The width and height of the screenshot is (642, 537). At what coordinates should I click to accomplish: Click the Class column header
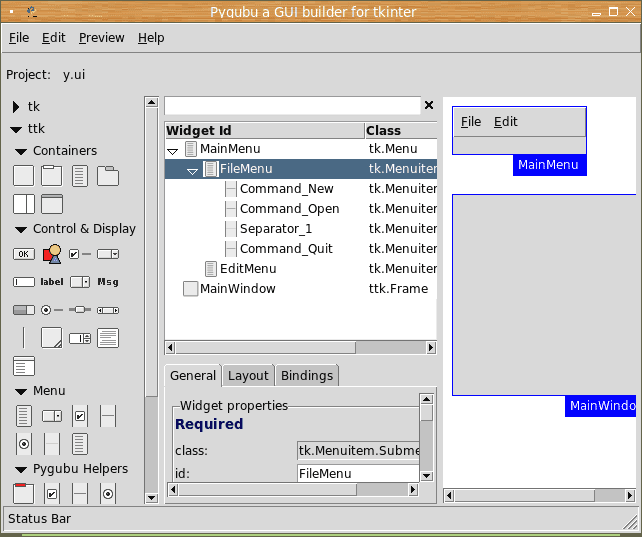tap(401, 131)
